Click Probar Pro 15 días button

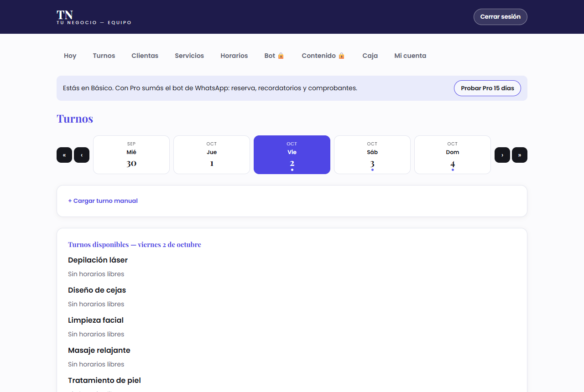click(487, 88)
